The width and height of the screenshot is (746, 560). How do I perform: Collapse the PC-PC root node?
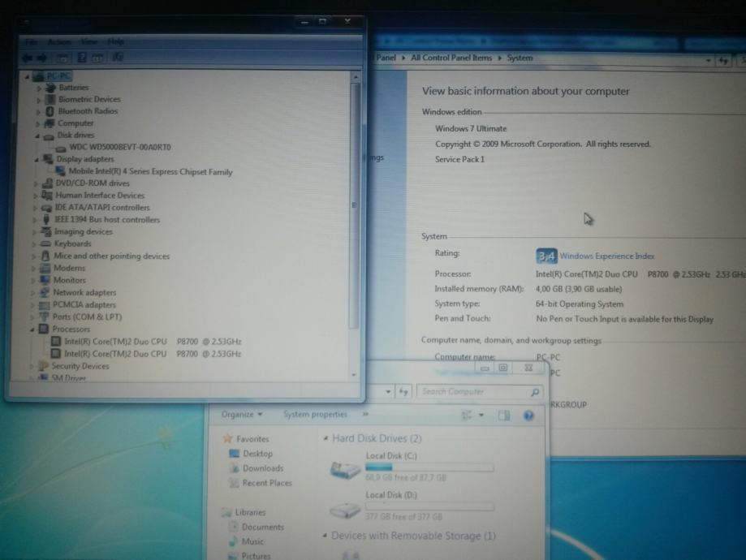[27, 76]
